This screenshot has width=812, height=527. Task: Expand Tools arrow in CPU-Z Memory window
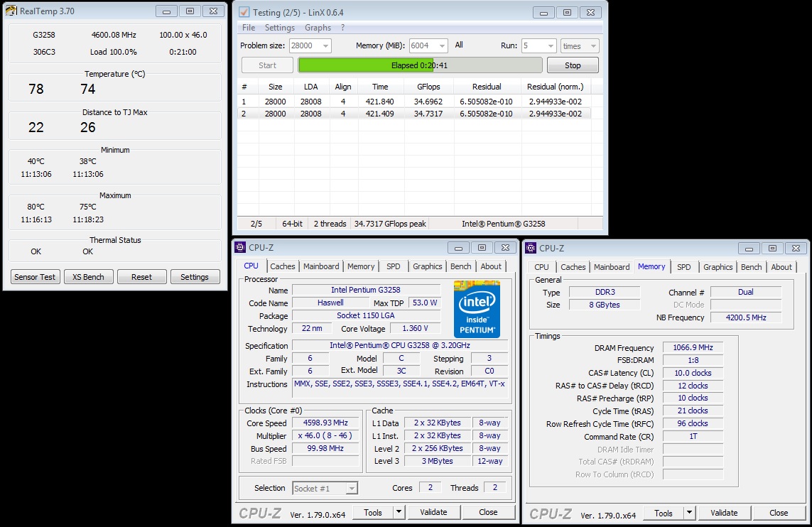689,513
